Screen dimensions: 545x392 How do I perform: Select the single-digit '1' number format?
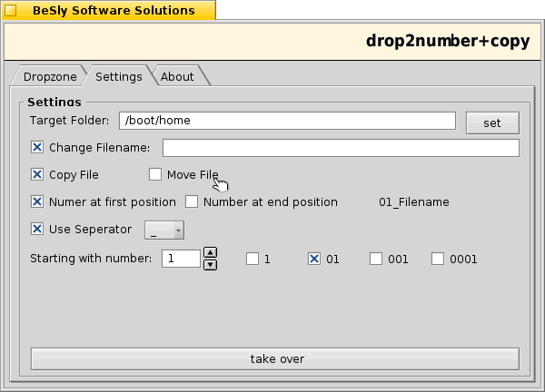click(253, 259)
